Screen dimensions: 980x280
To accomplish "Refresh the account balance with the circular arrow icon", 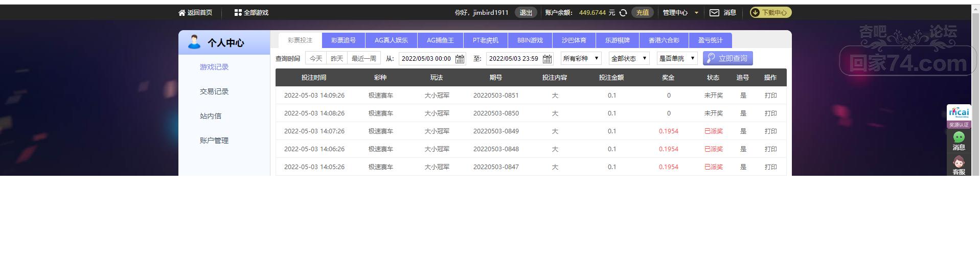I will tap(623, 13).
